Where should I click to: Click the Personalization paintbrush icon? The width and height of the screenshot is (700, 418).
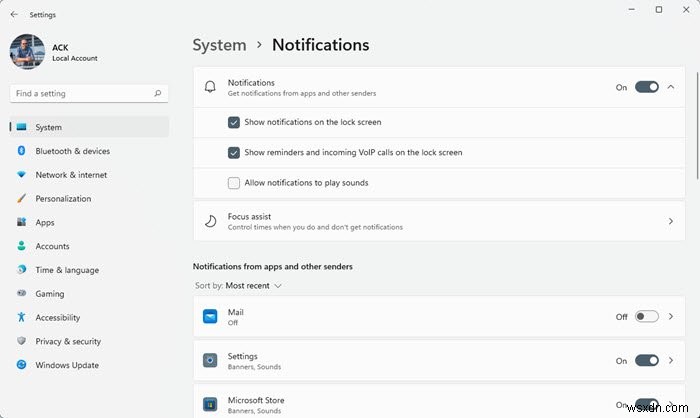pyautogui.click(x=21, y=199)
